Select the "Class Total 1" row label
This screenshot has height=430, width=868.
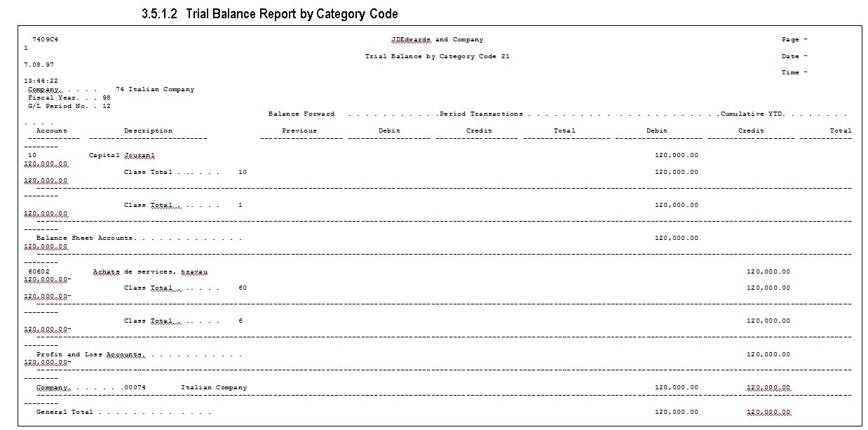pyautogui.click(x=183, y=205)
